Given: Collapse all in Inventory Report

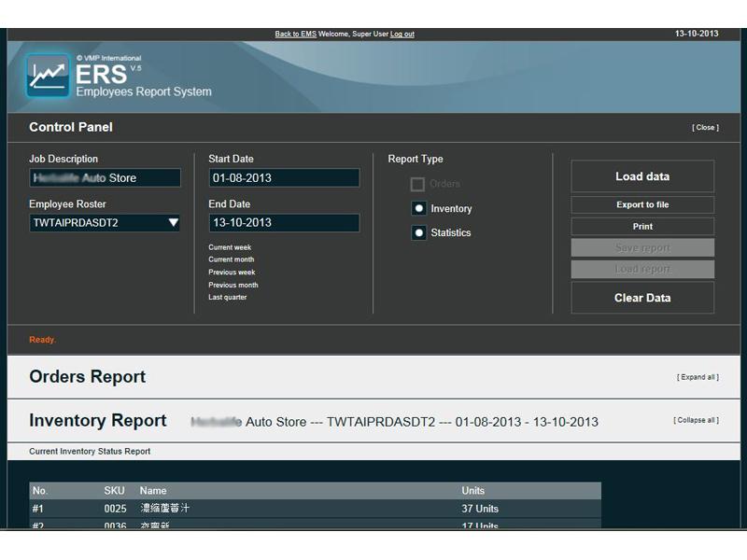Looking at the screenshot, I should [696, 420].
